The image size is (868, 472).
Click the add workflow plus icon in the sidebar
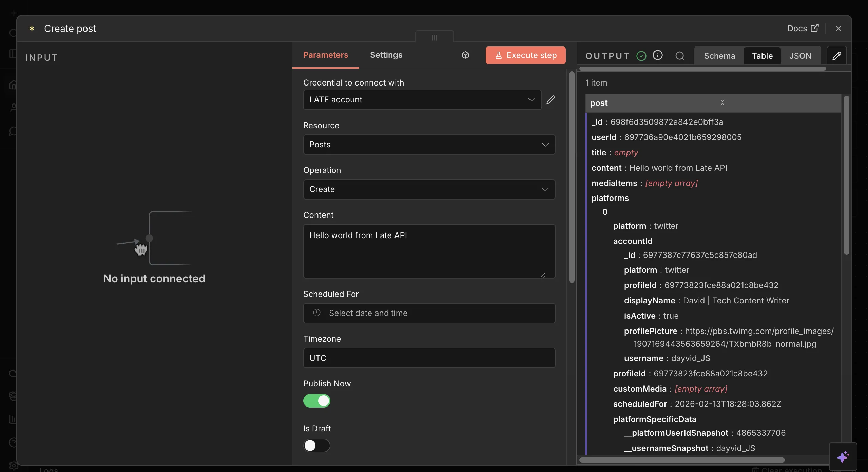[x=13, y=13]
